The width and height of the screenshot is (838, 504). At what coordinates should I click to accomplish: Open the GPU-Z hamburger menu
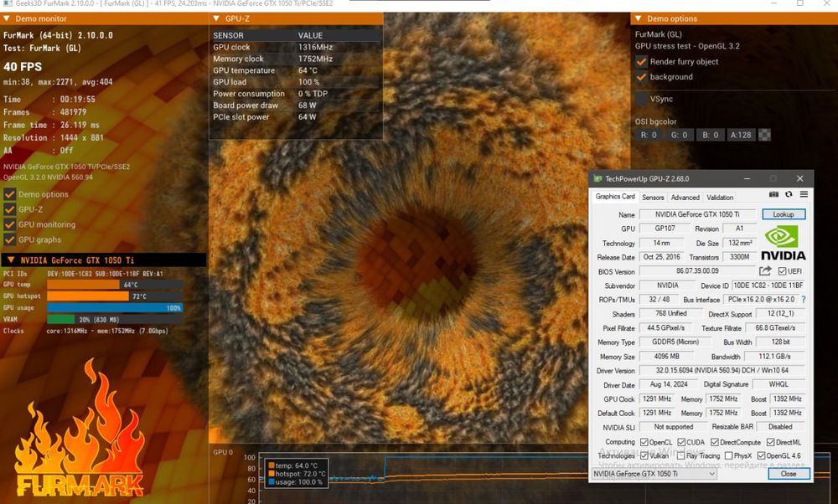click(x=804, y=194)
